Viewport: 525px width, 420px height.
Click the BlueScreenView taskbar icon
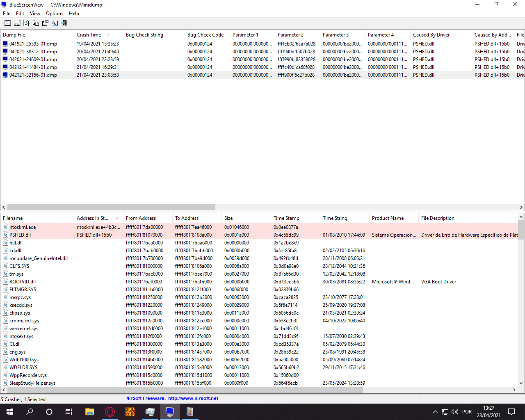coord(170,412)
